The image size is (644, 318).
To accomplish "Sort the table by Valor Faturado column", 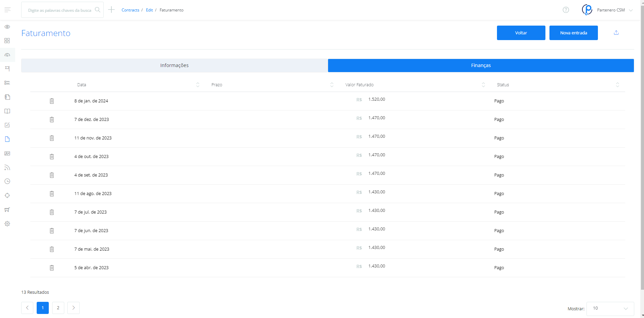I will [484, 85].
